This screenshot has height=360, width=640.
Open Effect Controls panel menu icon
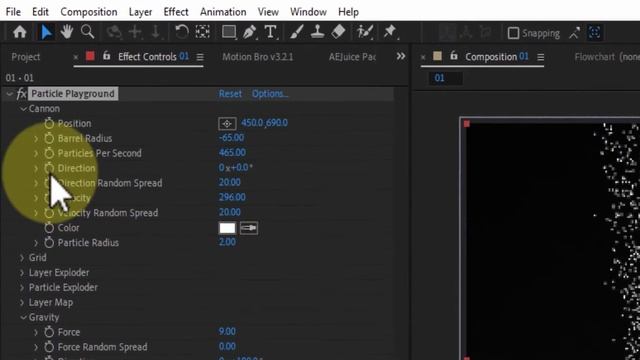[200, 57]
